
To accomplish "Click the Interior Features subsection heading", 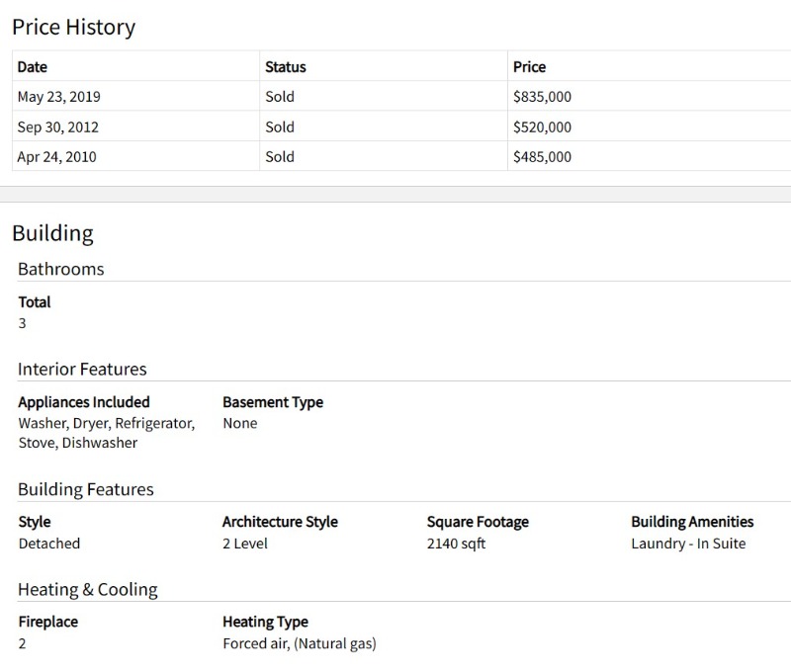I will click(82, 369).
